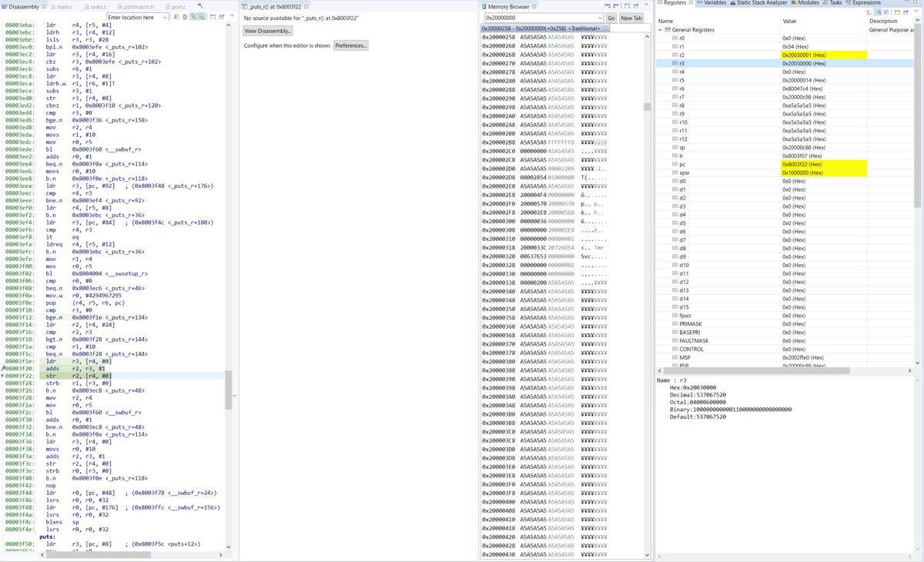The image size is (924, 562).
Task: Click the Modules view icon
Action: coord(792,3)
